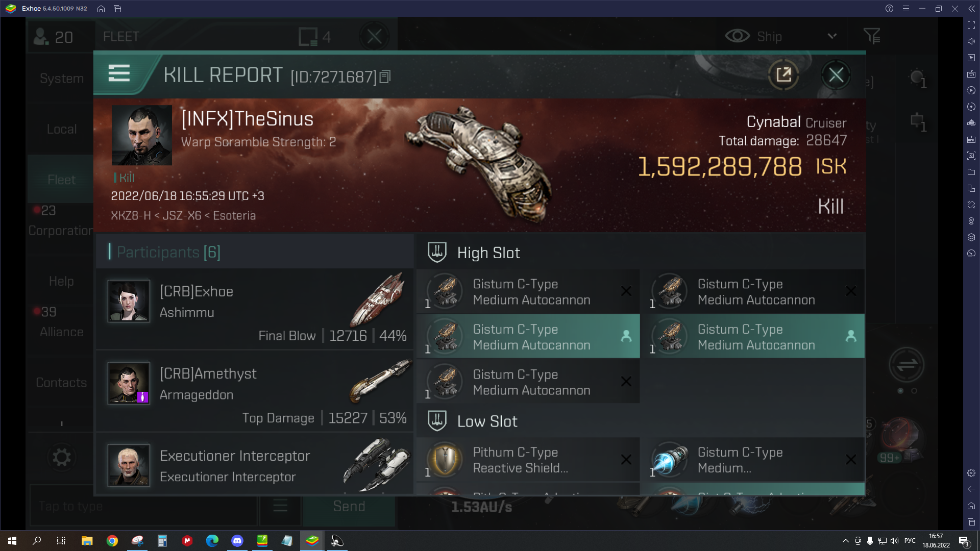Click the High Slot shield/armor icon
Viewport: 980px width, 551px height.
pyautogui.click(x=437, y=253)
